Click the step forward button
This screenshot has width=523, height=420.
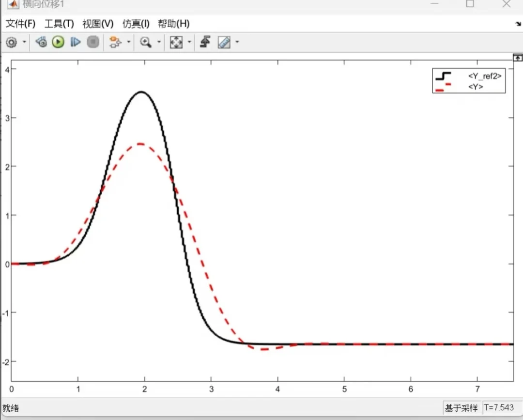pos(76,42)
